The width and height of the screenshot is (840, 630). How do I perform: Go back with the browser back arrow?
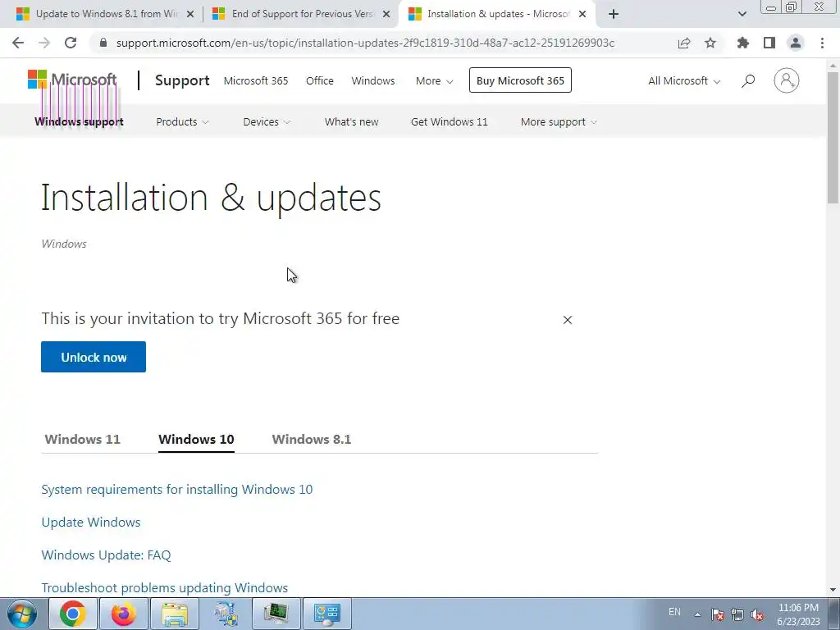18,43
